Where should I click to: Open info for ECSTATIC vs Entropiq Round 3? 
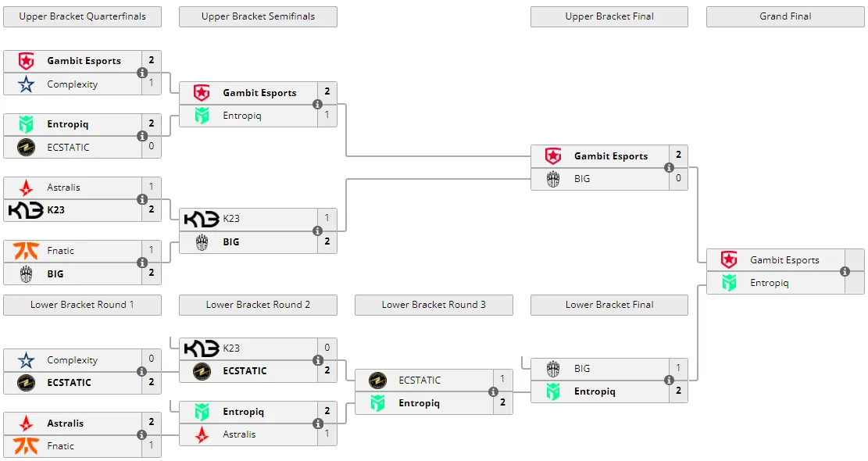pos(493,391)
